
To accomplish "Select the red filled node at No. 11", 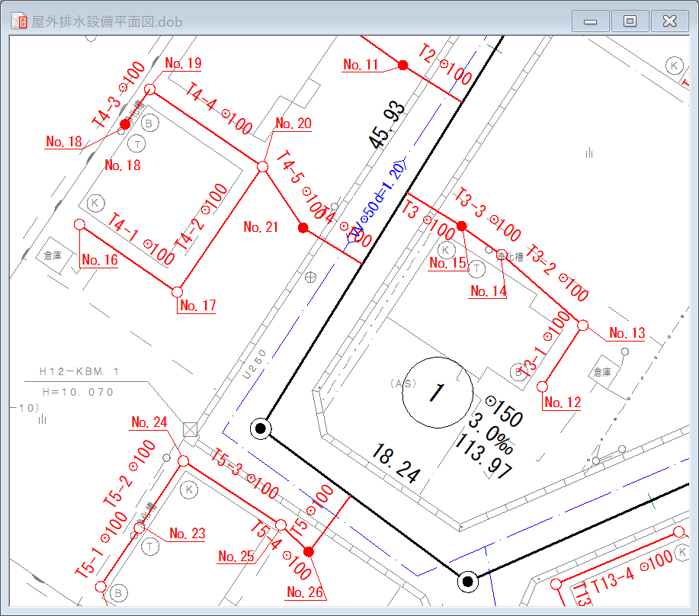I will point(402,65).
